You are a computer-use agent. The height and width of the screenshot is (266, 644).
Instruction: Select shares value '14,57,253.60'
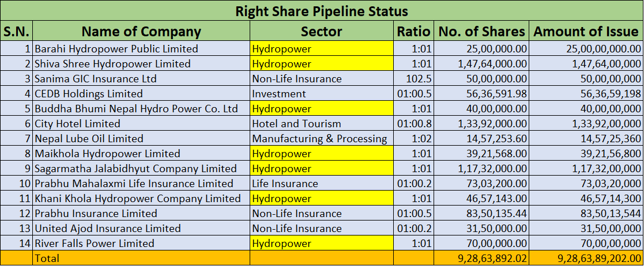point(482,139)
